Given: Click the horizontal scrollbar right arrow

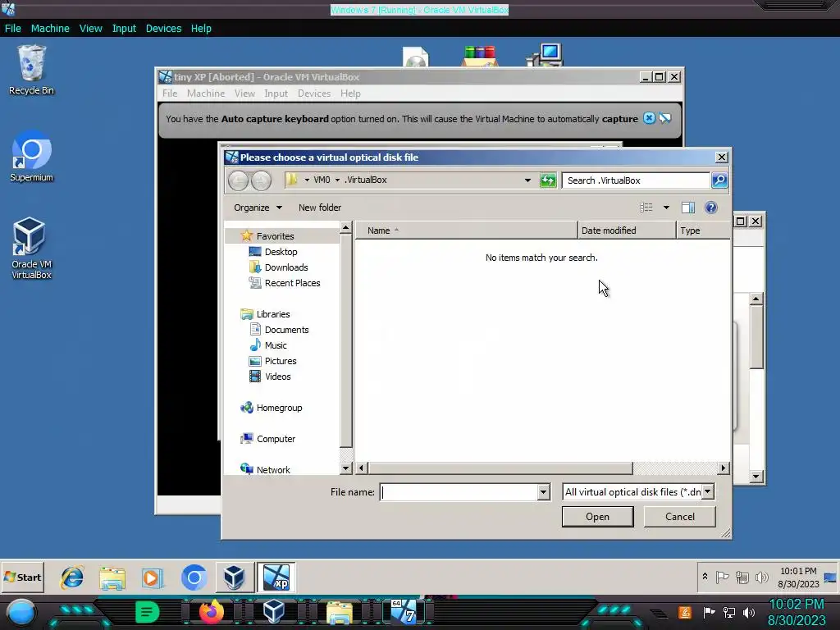Looking at the screenshot, I should pos(724,468).
